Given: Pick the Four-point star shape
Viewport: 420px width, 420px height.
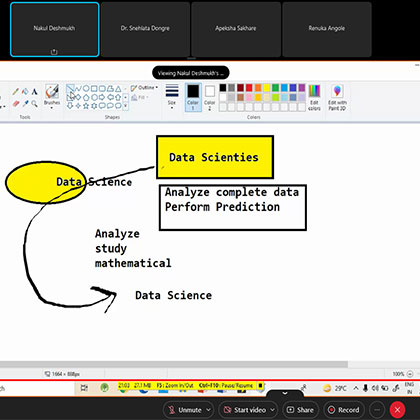Looking at the screenshot, I should click(78, 105).
